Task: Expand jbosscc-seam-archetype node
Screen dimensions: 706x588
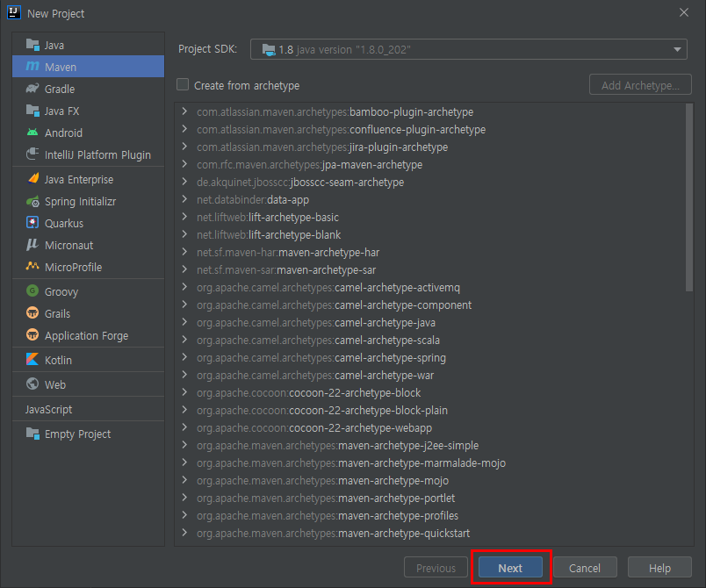Action: pos(184,182)
